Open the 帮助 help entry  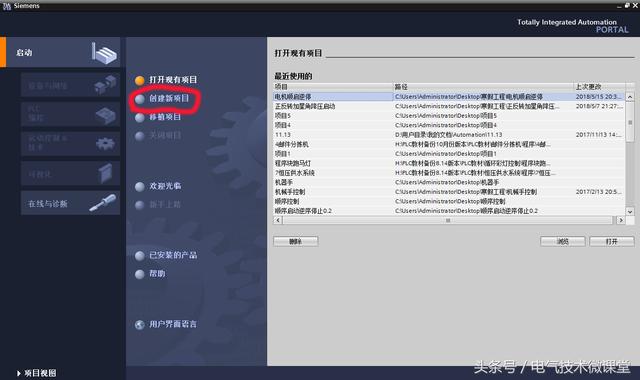[x=157, y=274]
